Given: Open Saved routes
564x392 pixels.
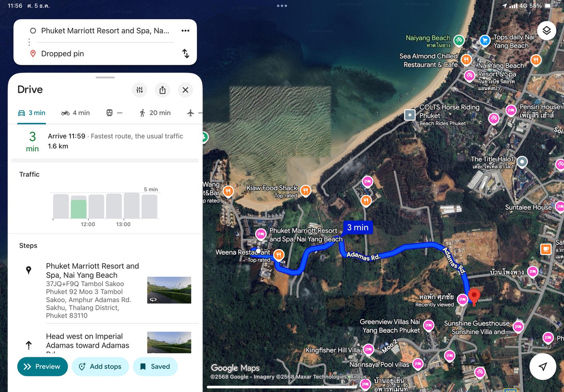Looking at the screenshot, I should click(x=155, y=367).
